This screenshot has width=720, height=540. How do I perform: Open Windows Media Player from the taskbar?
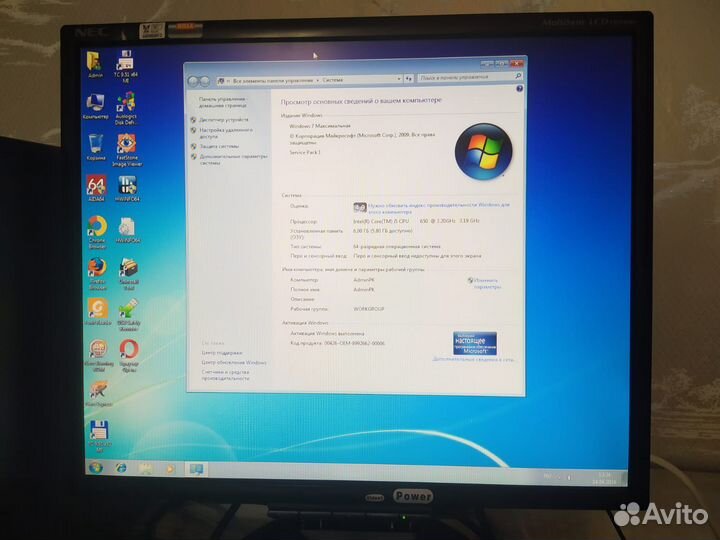pos(170,469)
